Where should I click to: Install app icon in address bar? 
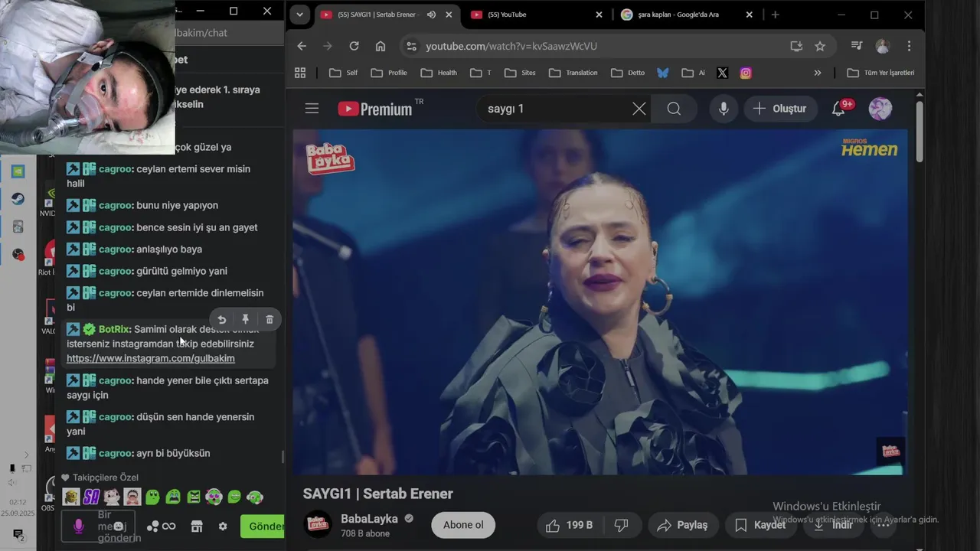(x=796, y=46)
